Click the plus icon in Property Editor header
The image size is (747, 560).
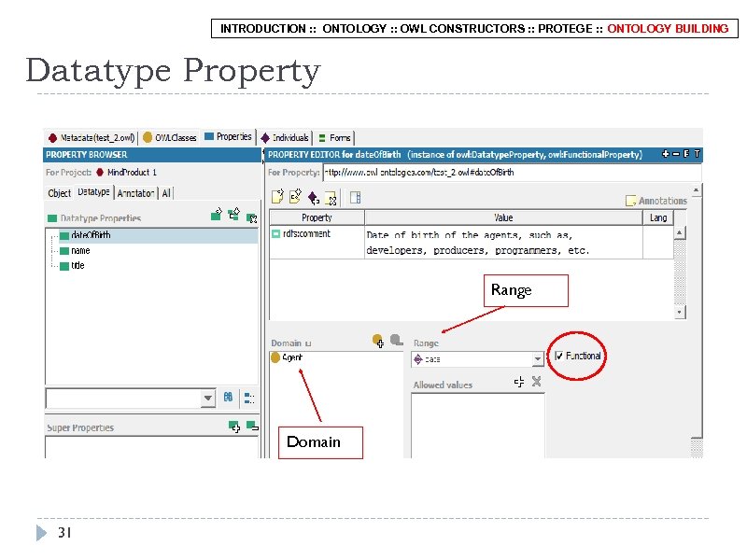[666, 154]
